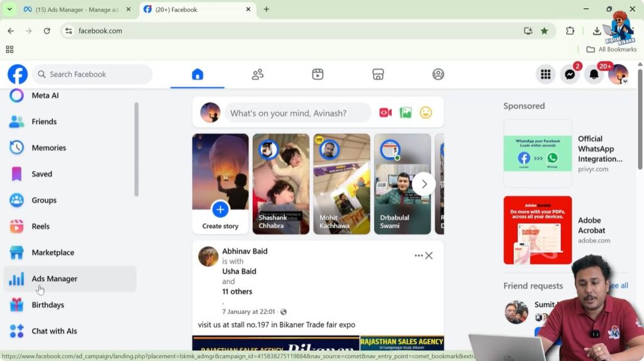Choose Feeling/activity smiley icon

click(426, 113)
